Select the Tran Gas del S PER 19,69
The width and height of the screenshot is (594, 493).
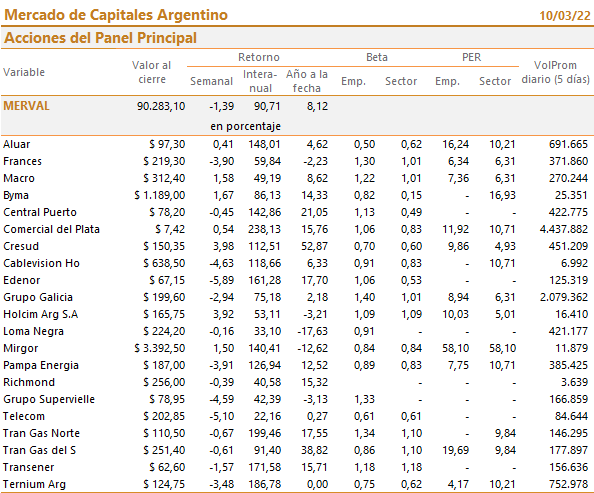455,450
